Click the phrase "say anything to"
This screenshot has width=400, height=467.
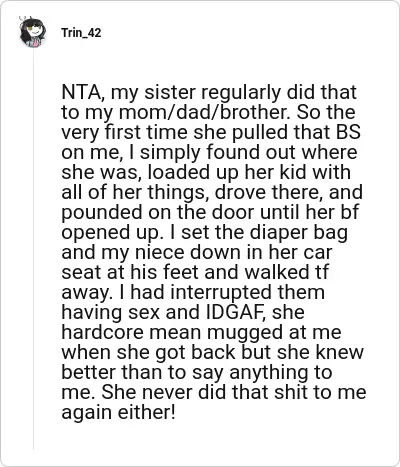263,372
